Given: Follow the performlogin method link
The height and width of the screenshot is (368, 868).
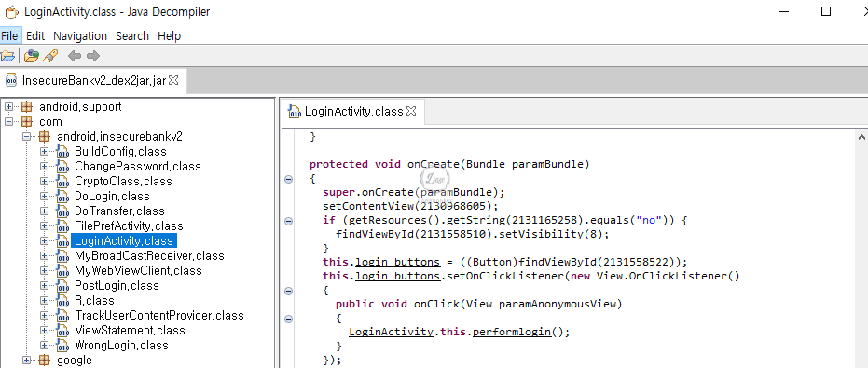Looking at the screenshot, I should [x=512, y=332].
